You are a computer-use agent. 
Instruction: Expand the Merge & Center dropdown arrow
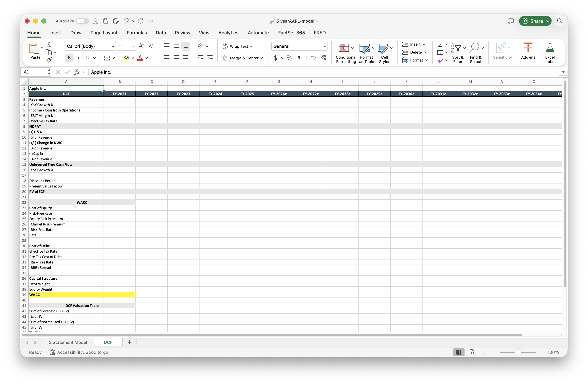262,58
